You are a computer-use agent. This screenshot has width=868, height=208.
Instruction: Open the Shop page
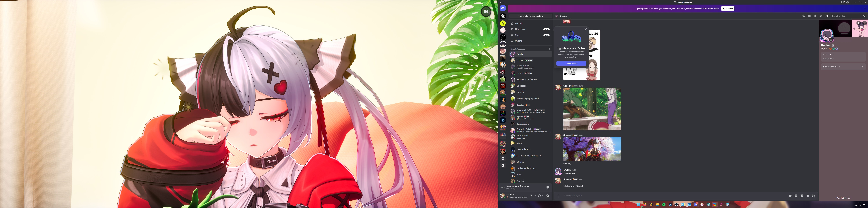coord(530,35)
